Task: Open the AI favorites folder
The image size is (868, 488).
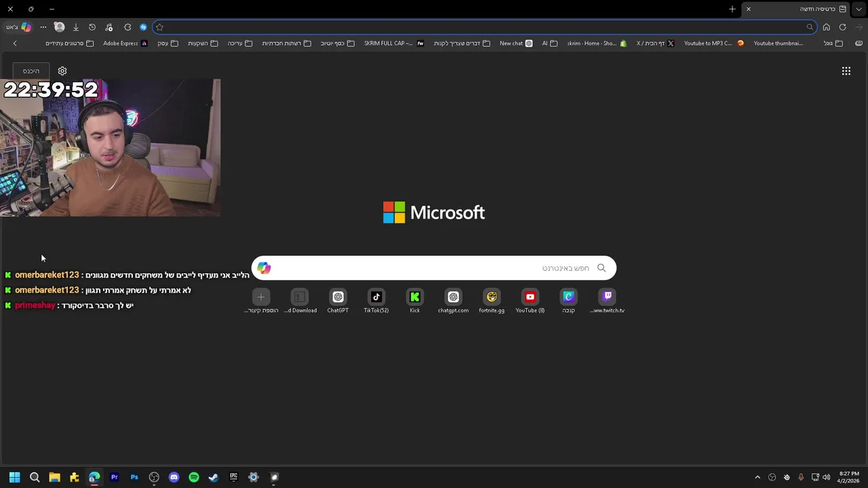Action: coord(549,43)
